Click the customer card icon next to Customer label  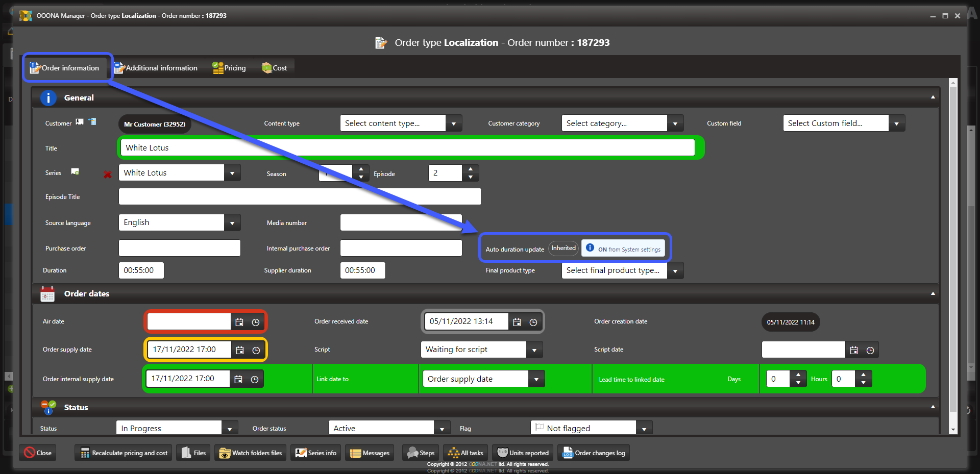[x=80, y=122]
